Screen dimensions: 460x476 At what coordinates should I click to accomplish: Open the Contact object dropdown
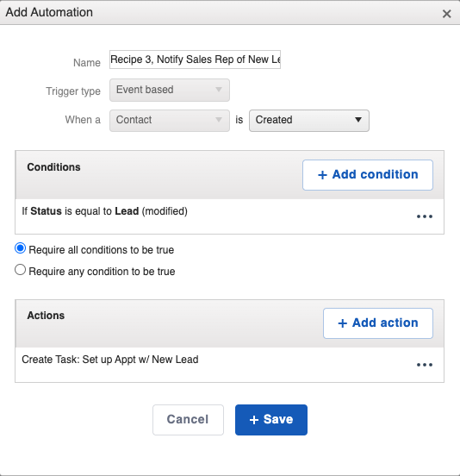170,120
